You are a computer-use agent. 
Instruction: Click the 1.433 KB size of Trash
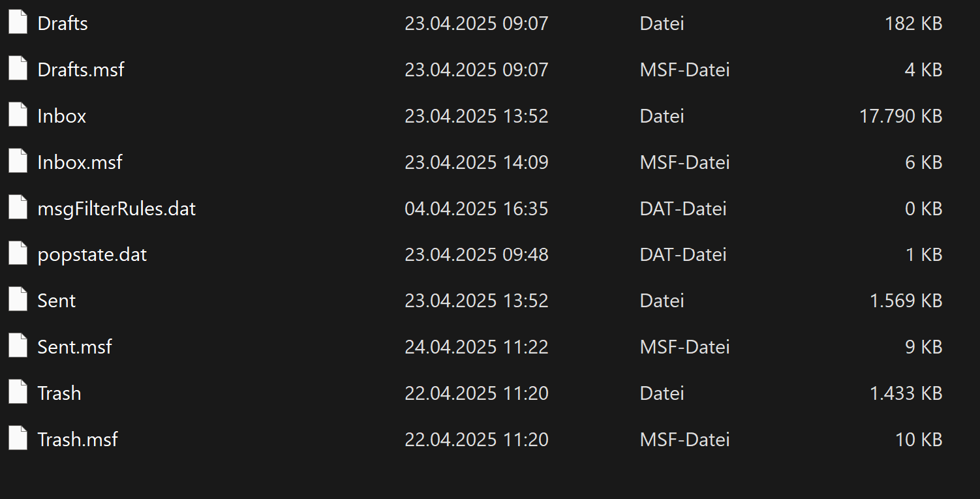click(906, 393)
